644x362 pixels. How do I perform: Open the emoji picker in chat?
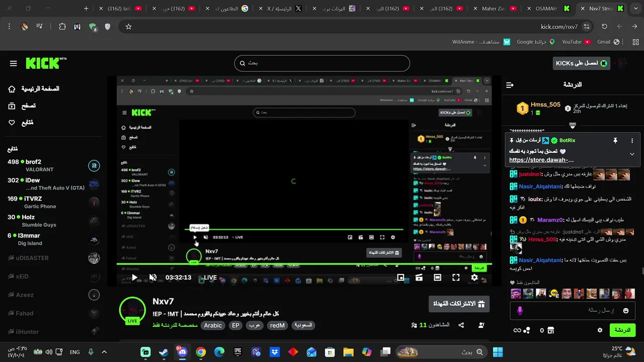626,311
